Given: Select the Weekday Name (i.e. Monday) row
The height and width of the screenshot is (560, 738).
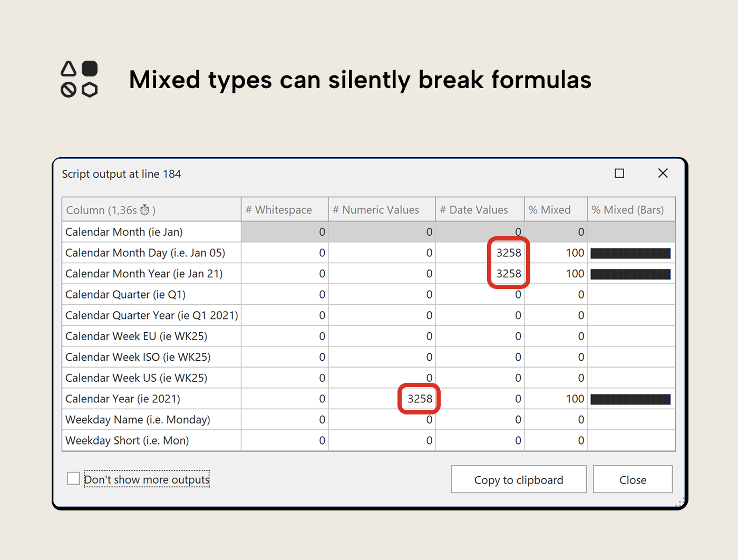Looking at the screenshot, I should tap(137, 419).
